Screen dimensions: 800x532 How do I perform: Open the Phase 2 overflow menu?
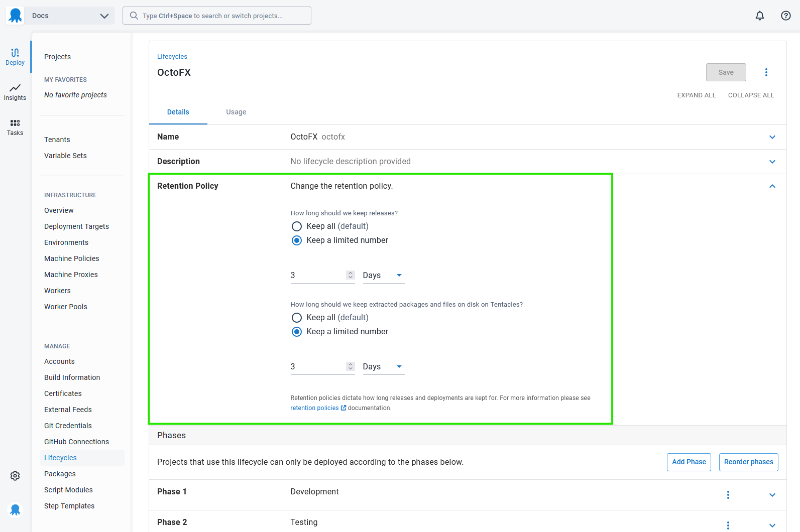point(728,525)
